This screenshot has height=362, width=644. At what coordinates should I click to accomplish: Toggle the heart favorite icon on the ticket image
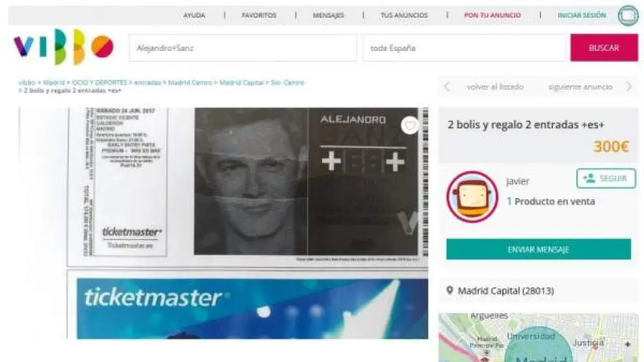click(409, 125)
